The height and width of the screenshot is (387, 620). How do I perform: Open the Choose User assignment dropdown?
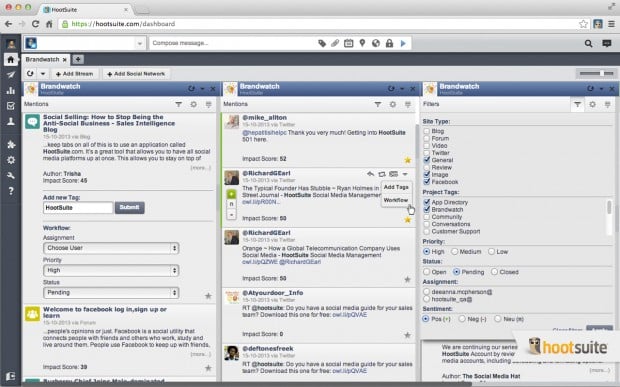click(111, 248)
